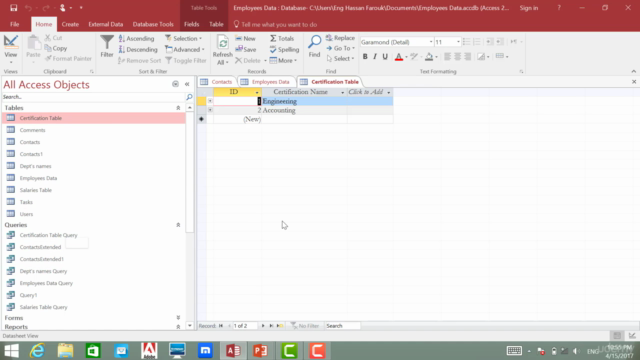Viewport: 640px width, 360px height.
Task: Click the Copy command
Action: click(56, 48)
